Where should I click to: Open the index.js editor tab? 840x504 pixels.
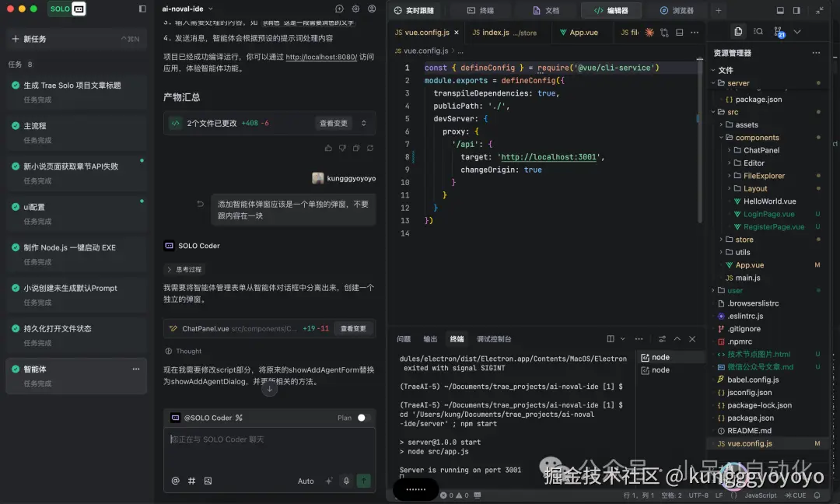[x=504, y=33]
